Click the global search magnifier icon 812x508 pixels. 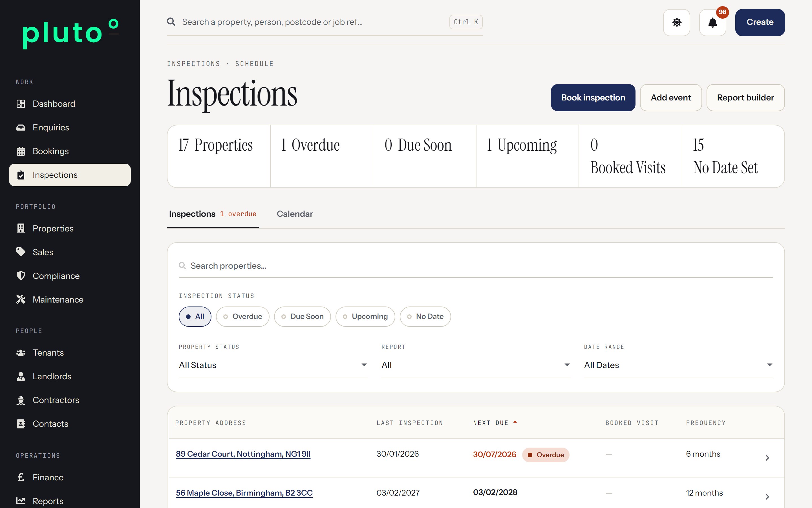(171, 22)
